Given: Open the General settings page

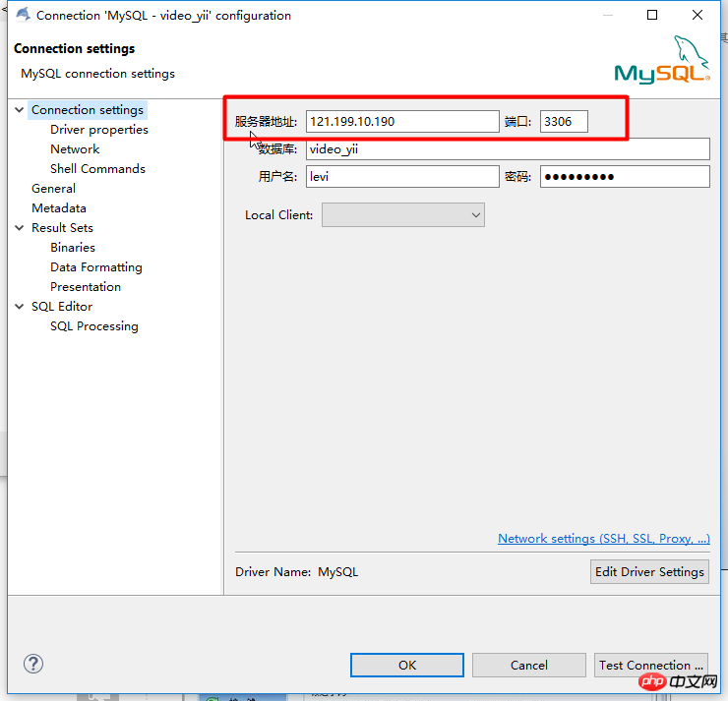Looking at the screenshot, I should [x=53, y=189].
